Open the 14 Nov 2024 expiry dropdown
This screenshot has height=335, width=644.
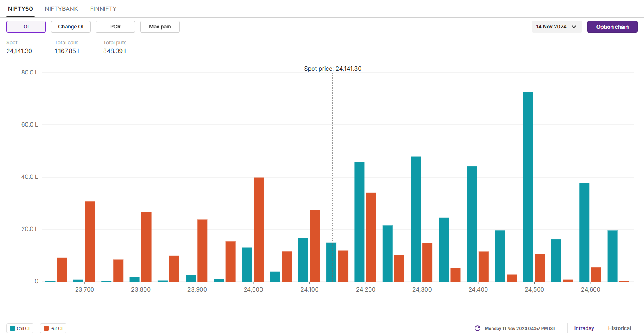pos(557,27)
